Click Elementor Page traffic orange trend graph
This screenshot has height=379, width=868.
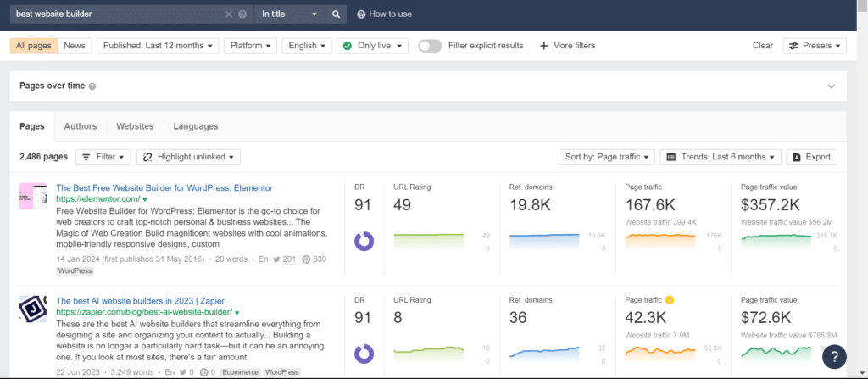pyautogui.click(x=659, y=242)
